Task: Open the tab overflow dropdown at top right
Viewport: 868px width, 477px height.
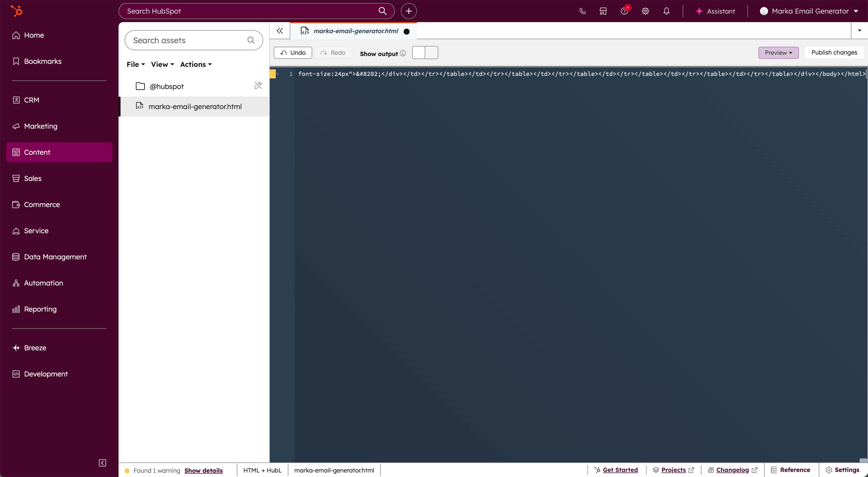Action: [x=859, y=30]
